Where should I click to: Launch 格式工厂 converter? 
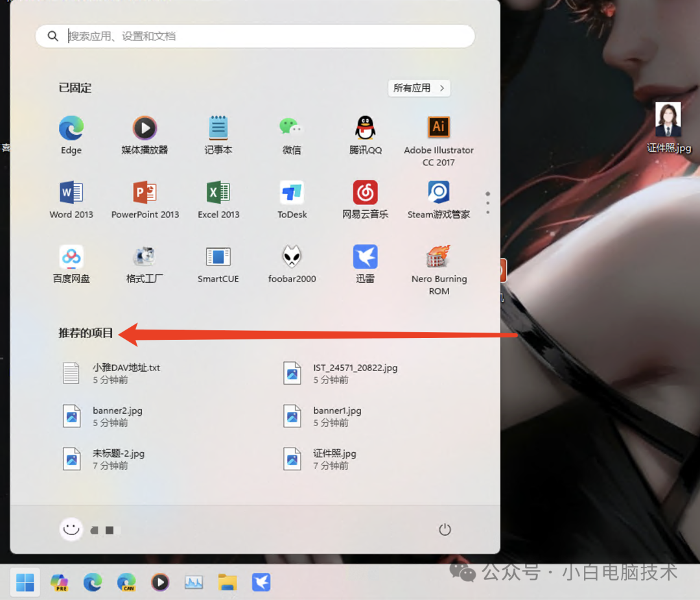[145, 263]
